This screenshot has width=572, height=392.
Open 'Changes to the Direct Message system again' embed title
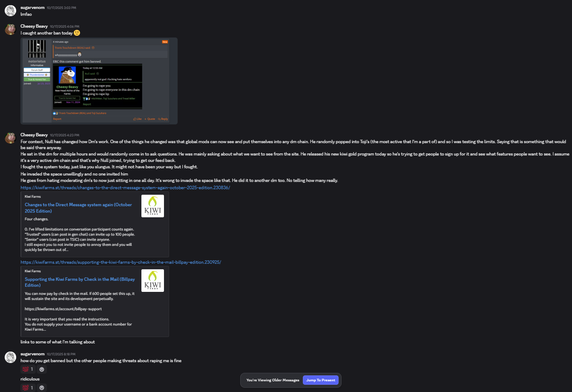78,208
